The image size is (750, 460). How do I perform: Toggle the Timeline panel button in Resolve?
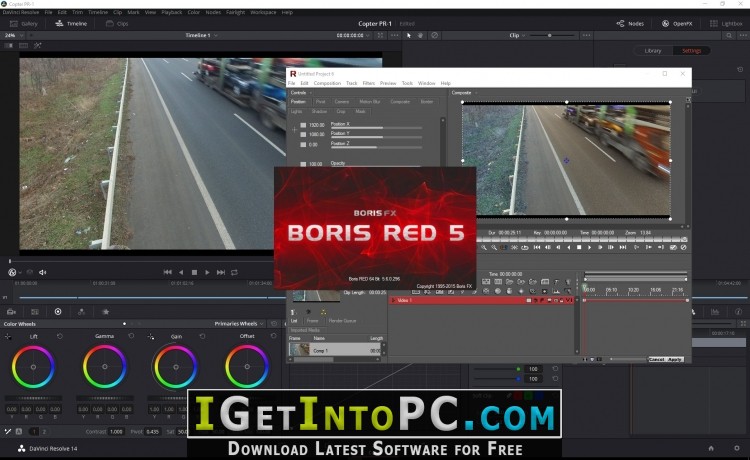(71, 23)
